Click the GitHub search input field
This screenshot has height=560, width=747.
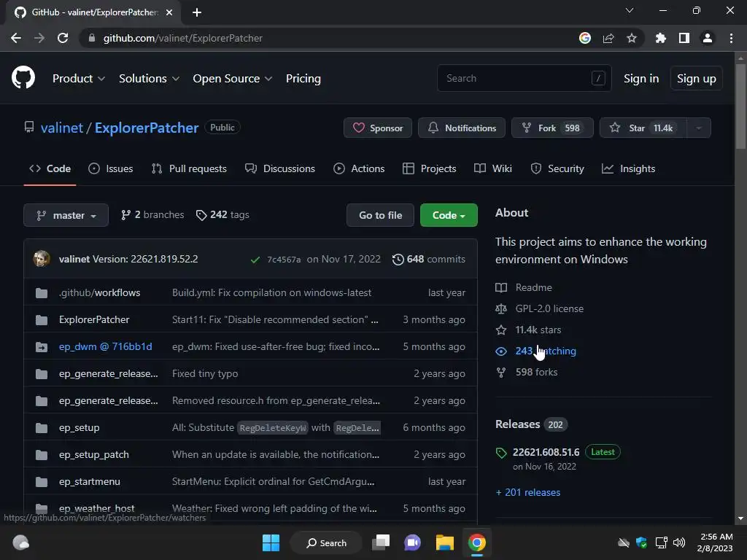[x=524, y=78]
